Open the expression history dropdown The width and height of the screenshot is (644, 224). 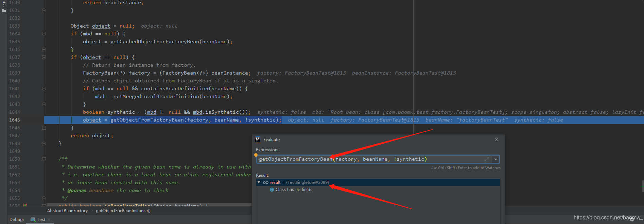click(x=496, y=159)
